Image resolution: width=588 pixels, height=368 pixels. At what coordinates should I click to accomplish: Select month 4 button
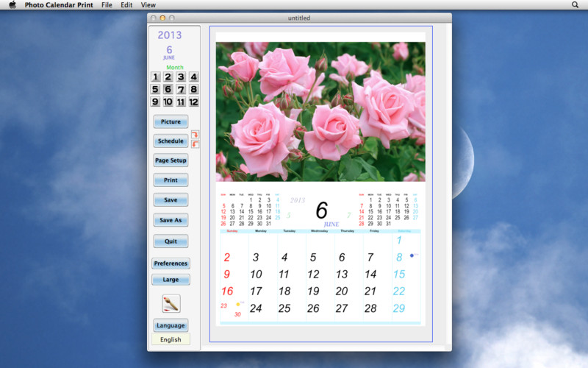point(193,77)
